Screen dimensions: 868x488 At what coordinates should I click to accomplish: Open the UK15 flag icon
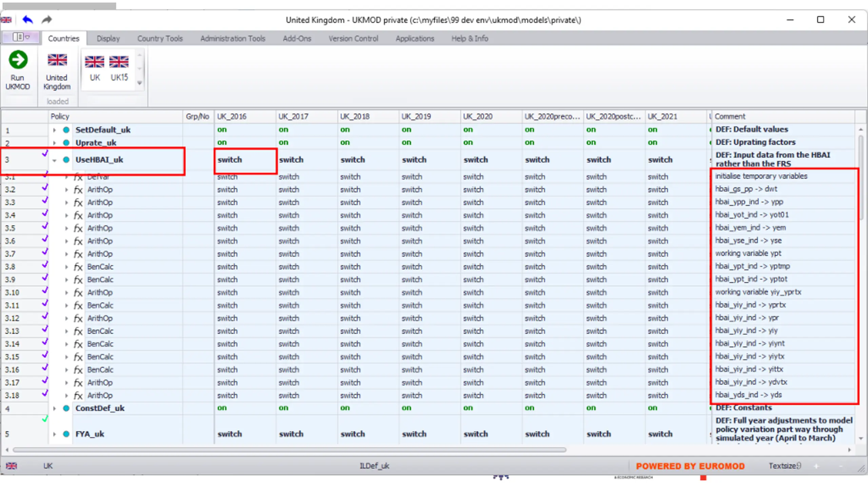point(119,62)
